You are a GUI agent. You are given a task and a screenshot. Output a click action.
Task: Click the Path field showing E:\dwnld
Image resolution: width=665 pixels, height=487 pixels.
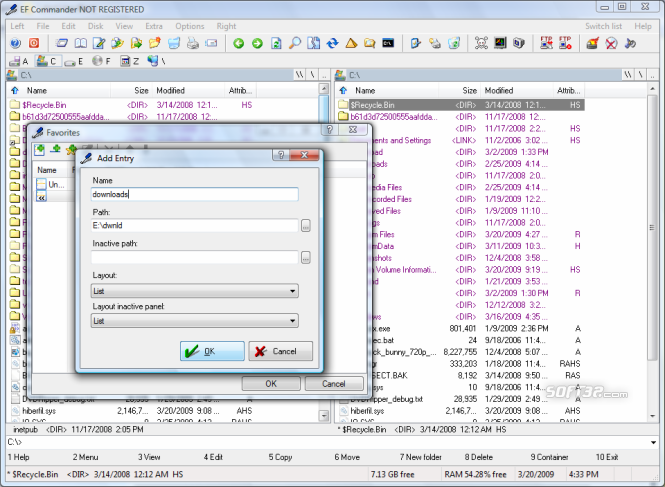(x=195, y=226)
